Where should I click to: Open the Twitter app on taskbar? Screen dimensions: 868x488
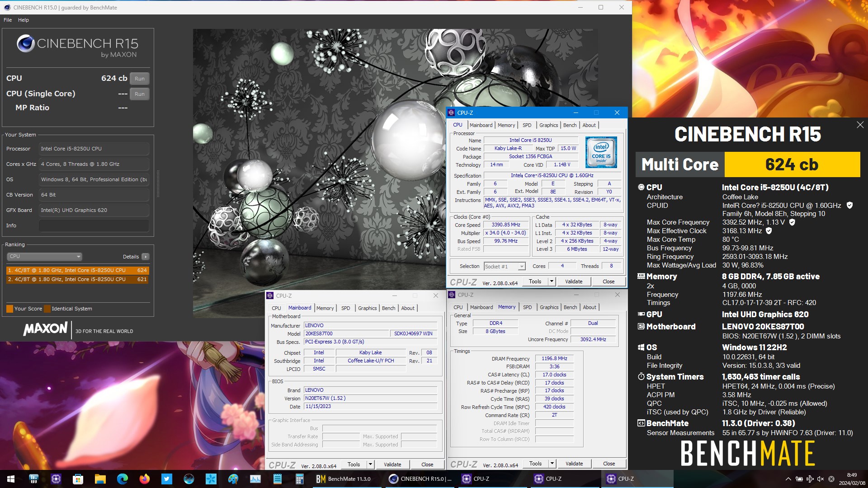(x=166, y=479)
